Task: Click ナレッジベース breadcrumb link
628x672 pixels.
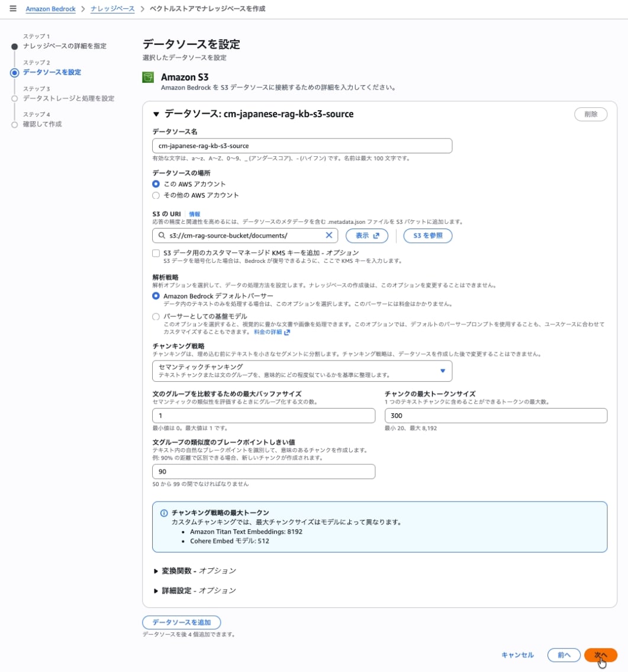Action: tap(112, 9)
